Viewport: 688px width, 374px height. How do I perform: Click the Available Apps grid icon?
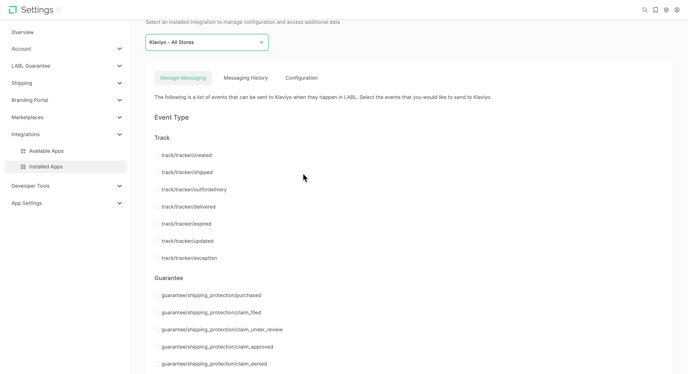click(x=23, y=151)
